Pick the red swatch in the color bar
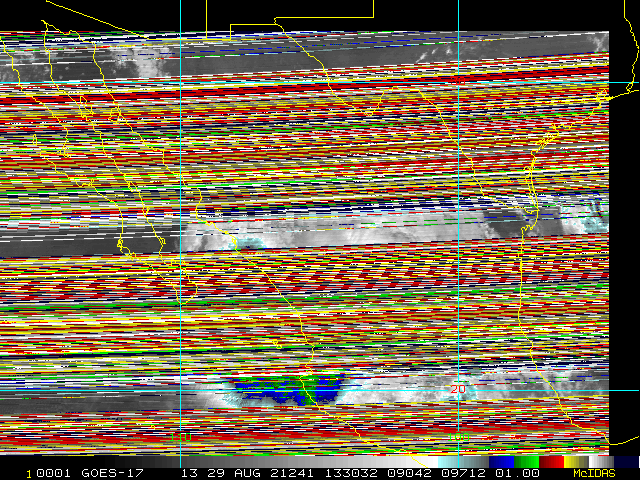The height and width of the screenshot is (480, 640). (551, 461)
